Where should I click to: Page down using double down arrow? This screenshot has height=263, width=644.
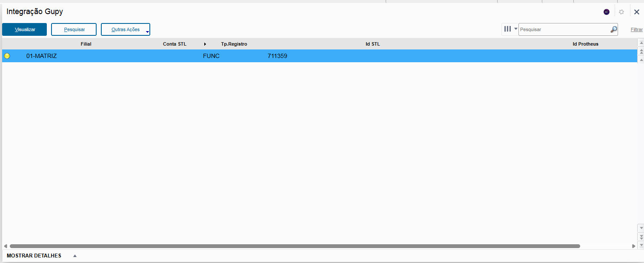click(x=641, y=237)
